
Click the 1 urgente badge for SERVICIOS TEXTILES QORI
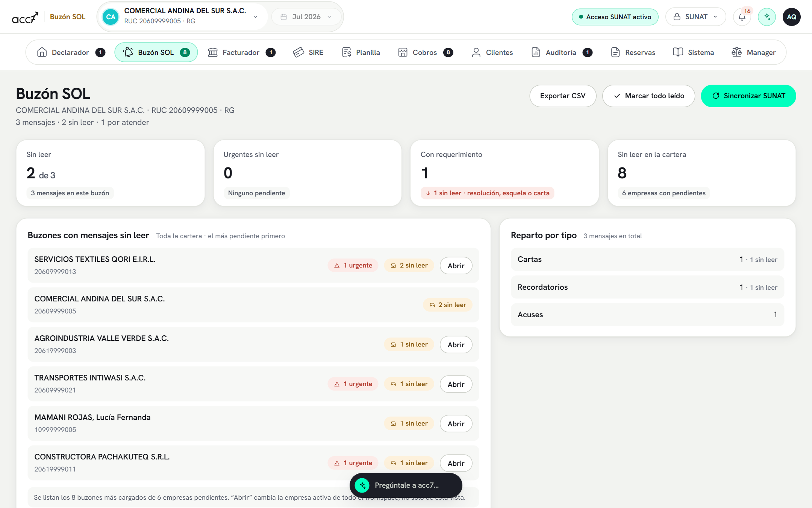pos(353,265)
